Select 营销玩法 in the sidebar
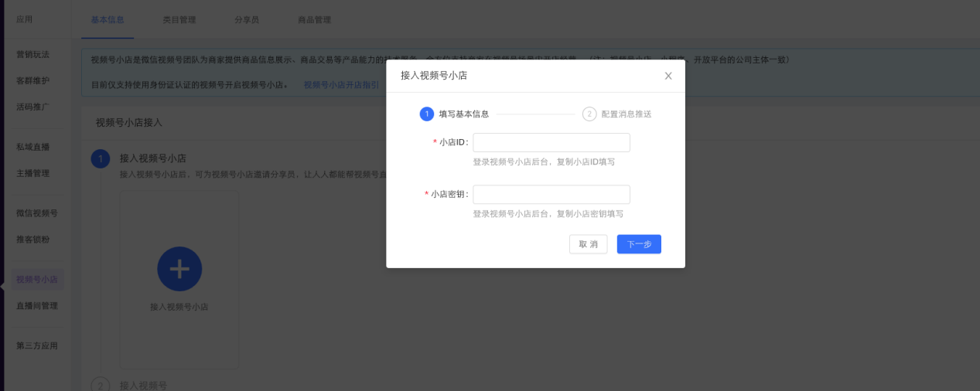The image size is (980, 391). tap(32, 55)
